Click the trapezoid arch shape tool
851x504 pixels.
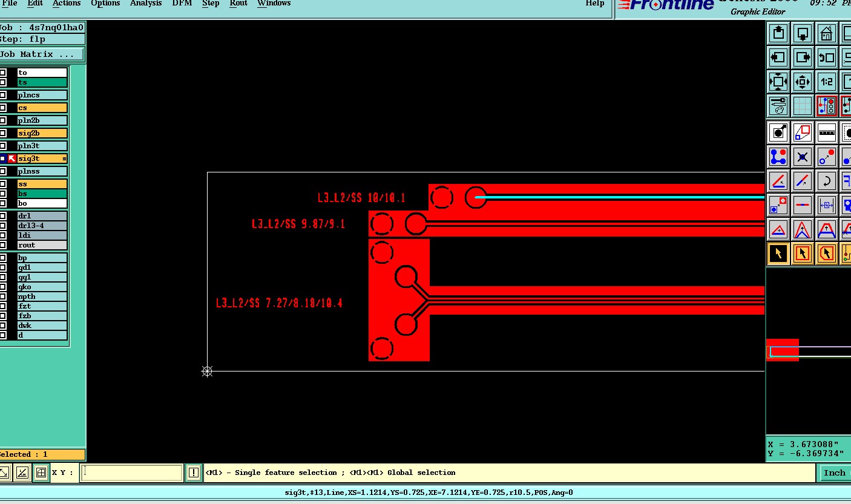(826, 229)
